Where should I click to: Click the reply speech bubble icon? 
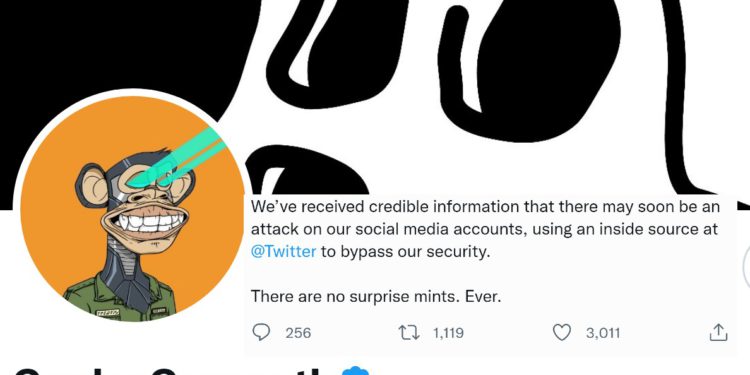(x=261, y=332)
